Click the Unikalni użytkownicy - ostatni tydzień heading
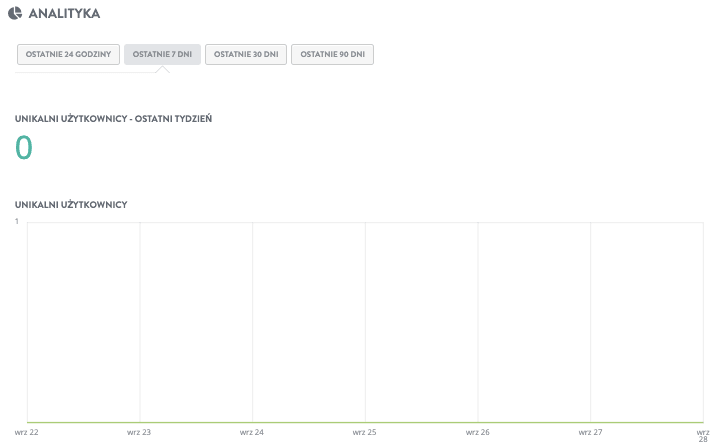Viewport: 726px width, 447px height. [113, 118]
